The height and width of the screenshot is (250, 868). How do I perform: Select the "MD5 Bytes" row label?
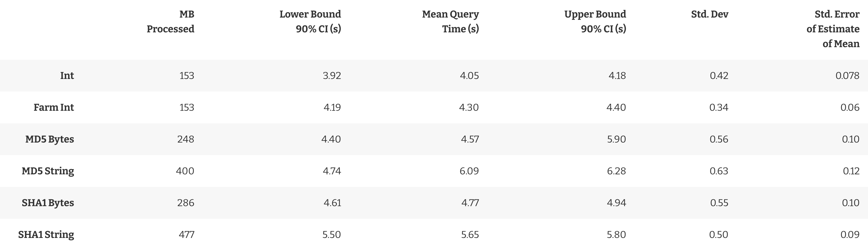[x=49, y=139]
